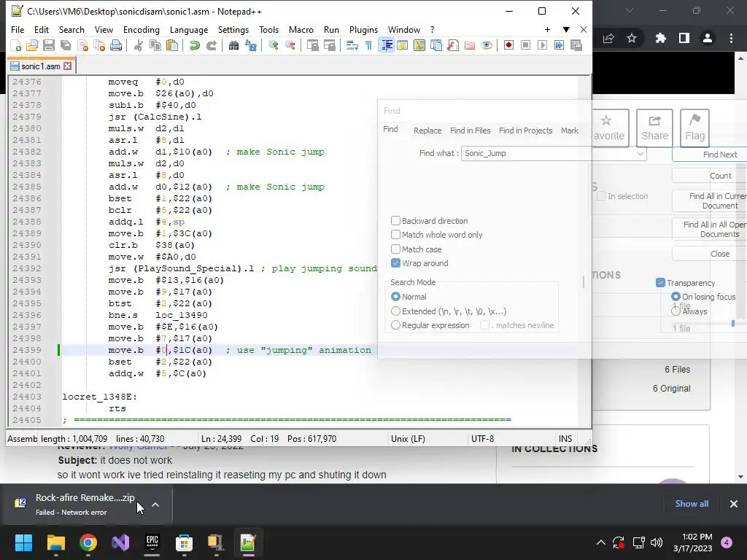
Task: Click the Save All toolbar icon
Action: pos(66,45)
